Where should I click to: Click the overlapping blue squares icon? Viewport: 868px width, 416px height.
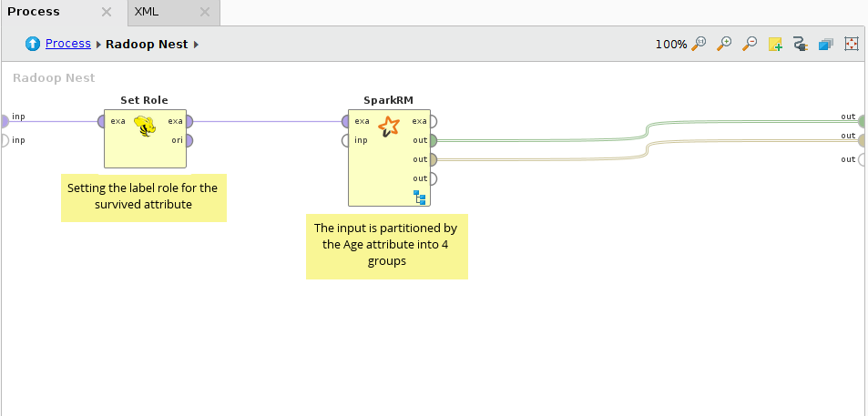(x=826, y=44)
